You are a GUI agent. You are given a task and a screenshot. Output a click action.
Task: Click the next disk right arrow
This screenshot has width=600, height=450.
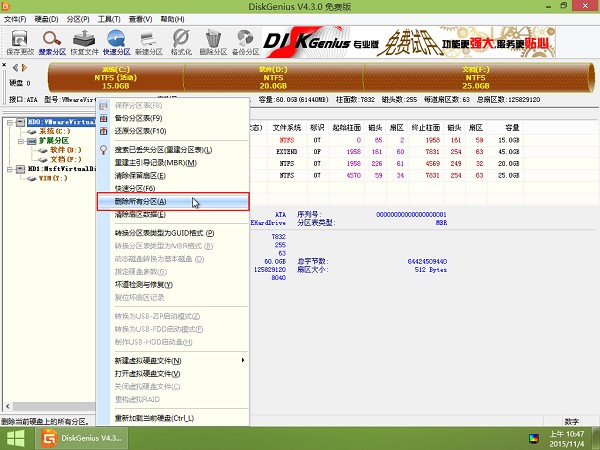pyautogui.click(x=24, y=68)
